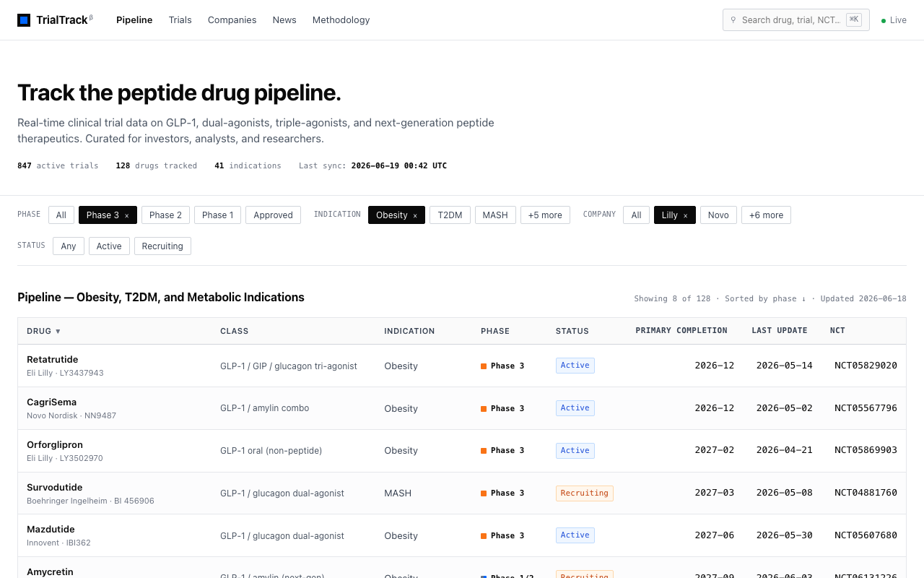Open trial NCT04881760
This screenshot has width=924, height=578.
pos(866,493)
